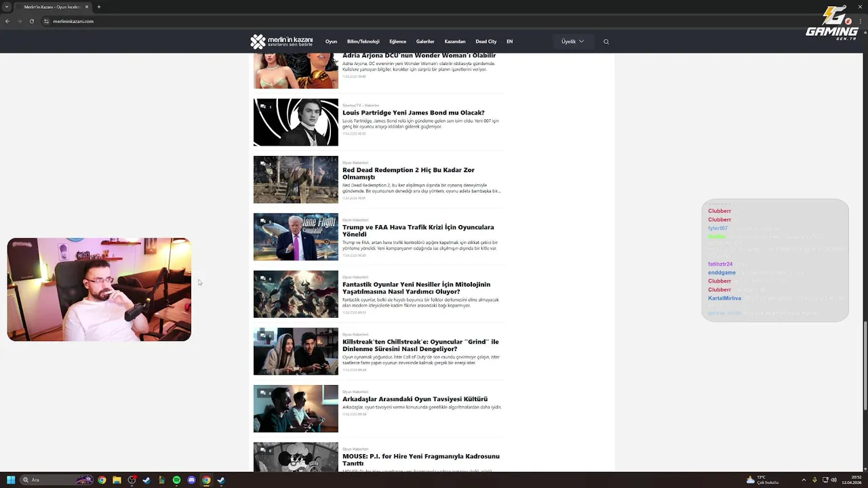Open Discord from the taskbar
This screenshot has width=868, height=488.
pyautogui.click(x=191, y=480)
